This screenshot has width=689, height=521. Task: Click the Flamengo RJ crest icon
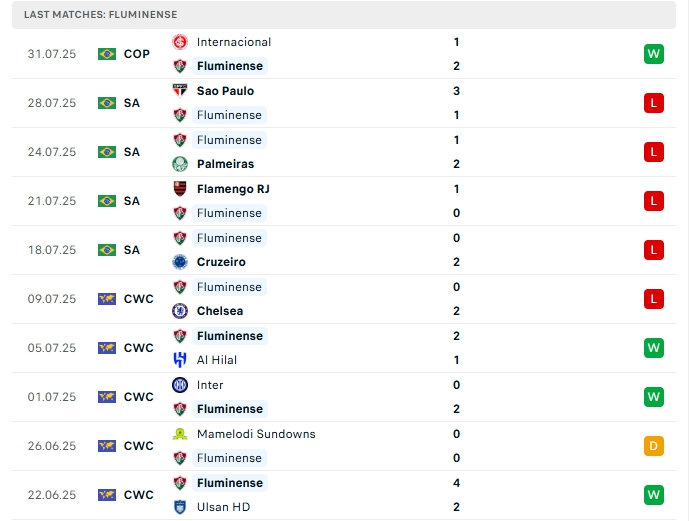[180, 189]
